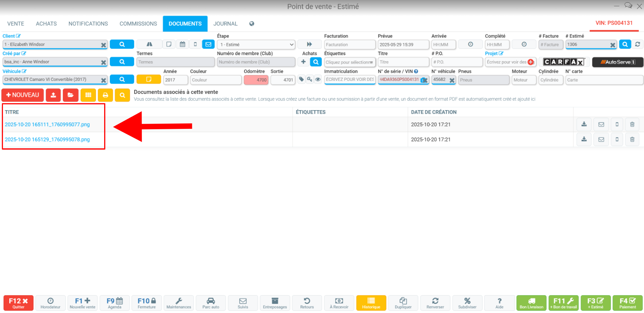644x313 pixels.
Task: Download the first document 165111 png
Action: pyautogui.click(x=584, y=124)
